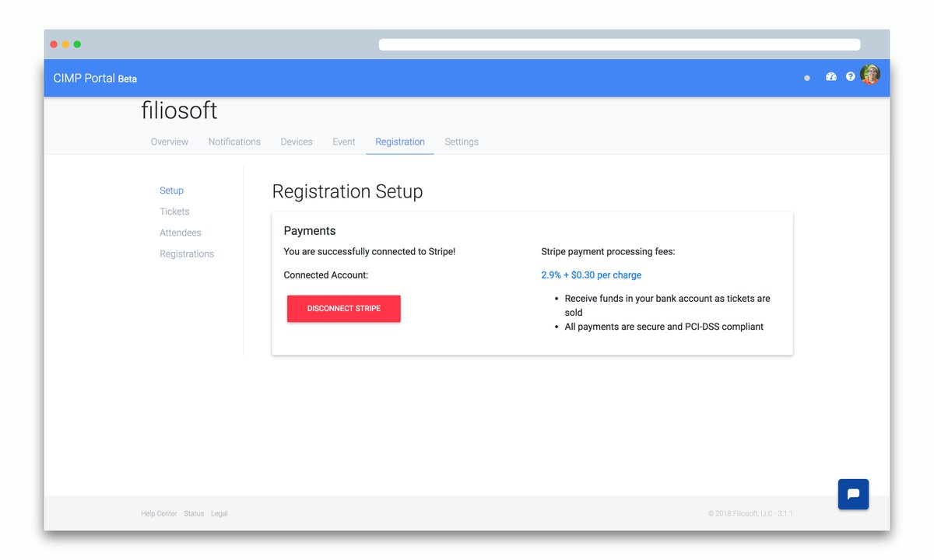Click the browser address bar
The image size is (934, 560).
(620, 44)
